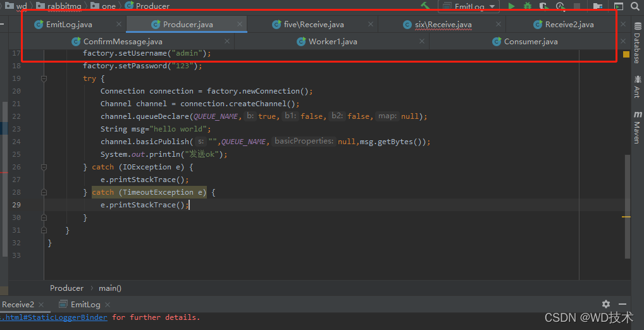This screenshot has height=330, width=644.
Task: Select the Producer.java editor tab
Action: [188, 25]
